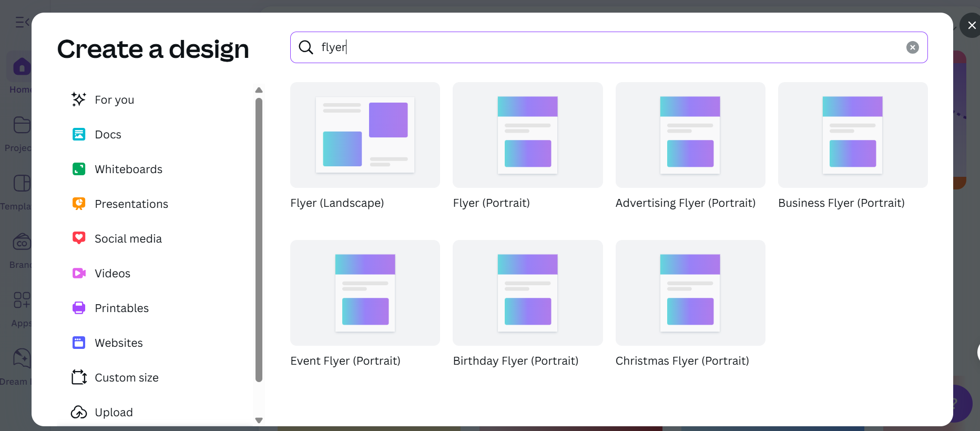Image resolution: width=980 pixels, height=431 pixels.
Task: Click the 'Advertising Flyer (Portrait)' label
Action: pyautogui.click(x=686, y=203)
